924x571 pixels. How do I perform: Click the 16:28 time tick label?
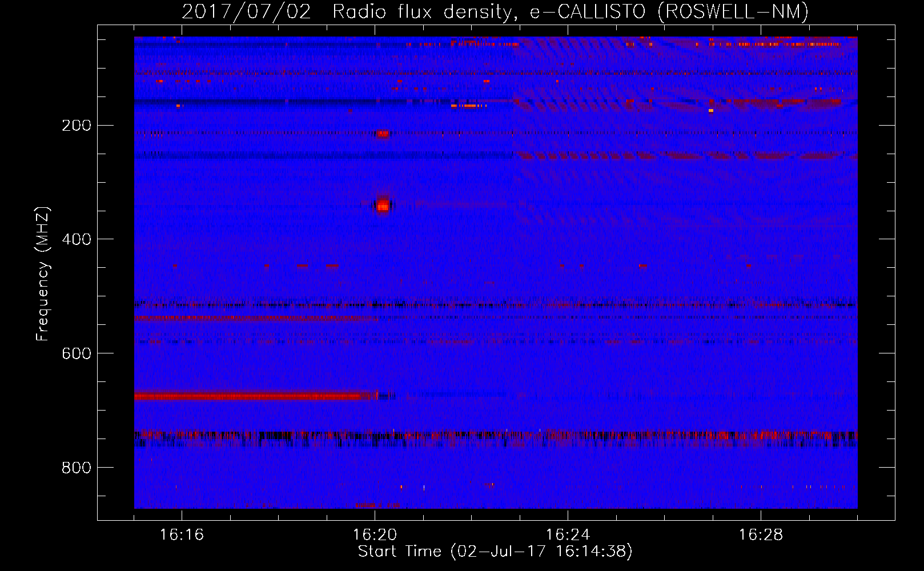[761, 535]
